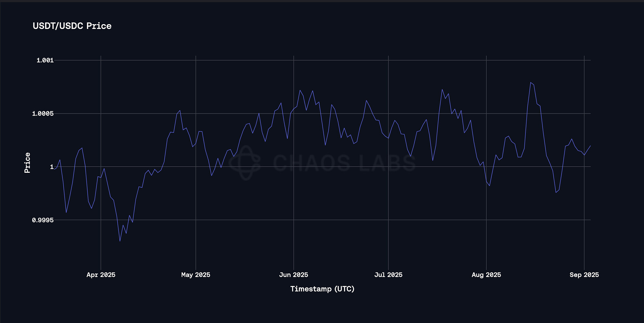Click the y-axis tick label '1'
The height and width of the screenshot is (323, 644).
(52, 167)
